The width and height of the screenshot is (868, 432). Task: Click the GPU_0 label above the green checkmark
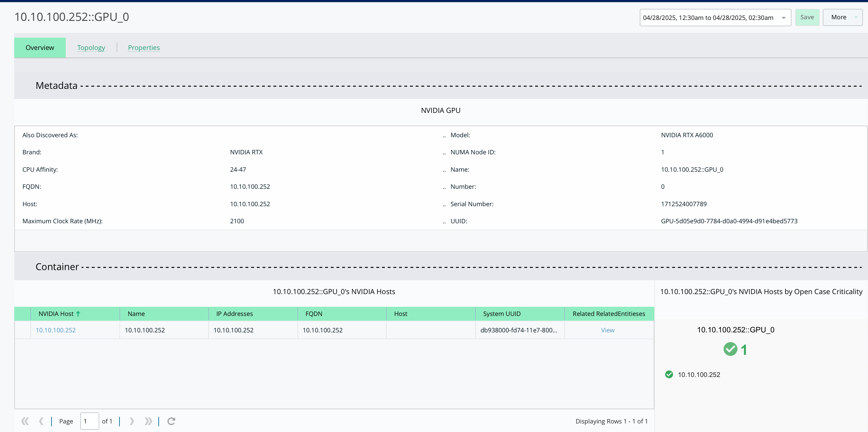pyautogui.click(x=736, y=330)
